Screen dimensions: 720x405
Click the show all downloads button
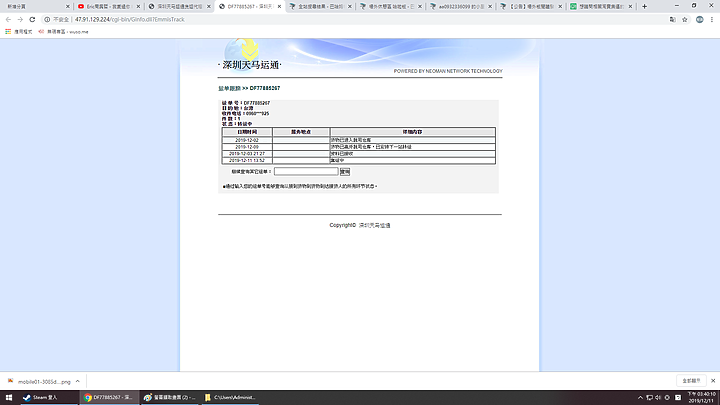click(x=691, y=381)
